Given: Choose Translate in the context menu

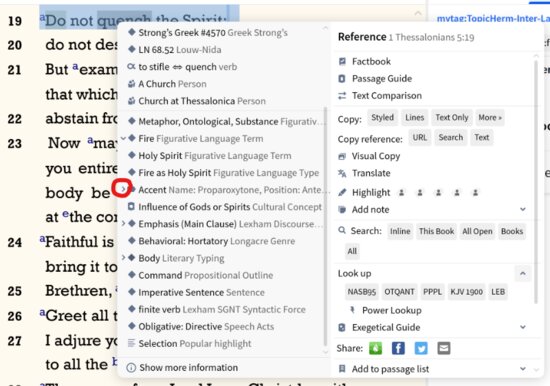Looking at the screenshot, I should tap(371, 173).
